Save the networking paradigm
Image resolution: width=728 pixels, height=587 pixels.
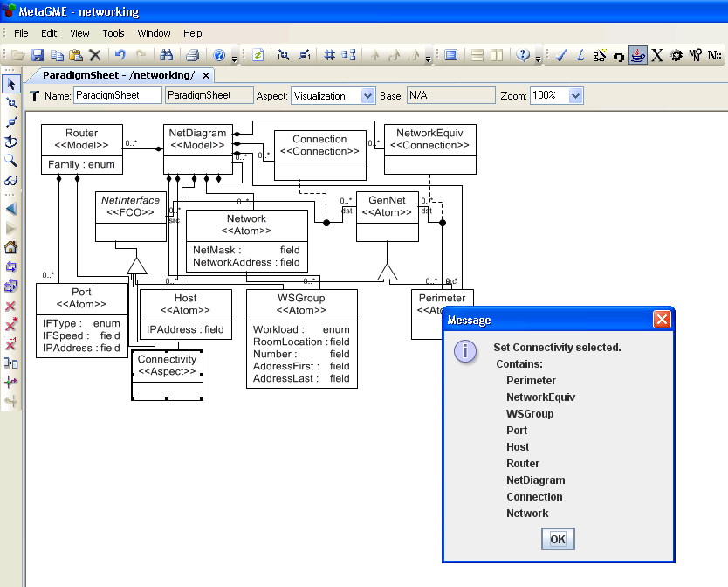tap(38, 54)
